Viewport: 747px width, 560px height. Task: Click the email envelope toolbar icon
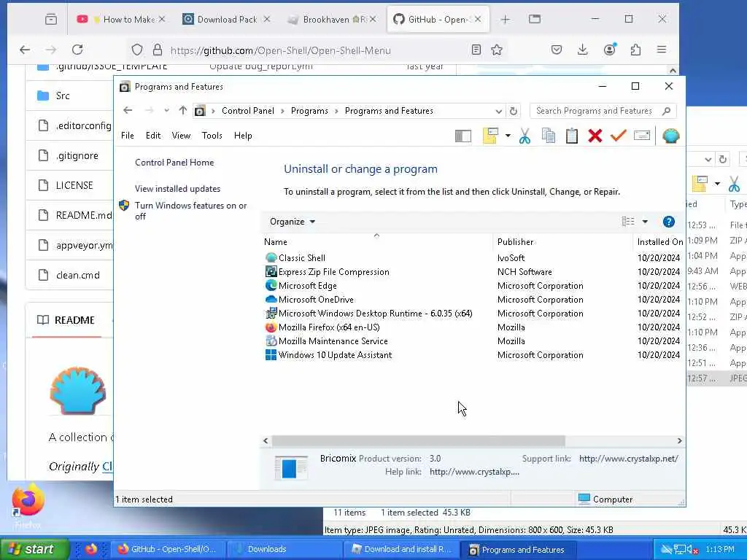click(x=642, y=136)
